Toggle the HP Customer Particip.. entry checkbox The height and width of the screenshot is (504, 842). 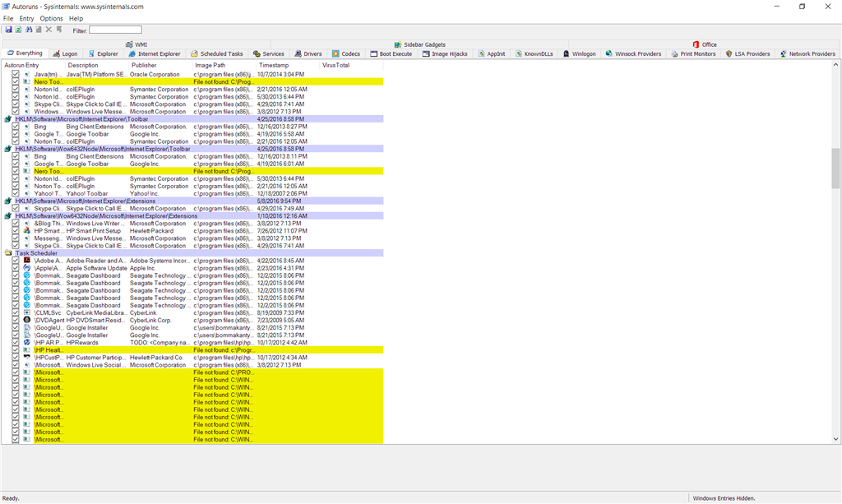click(x=16, y=358)
